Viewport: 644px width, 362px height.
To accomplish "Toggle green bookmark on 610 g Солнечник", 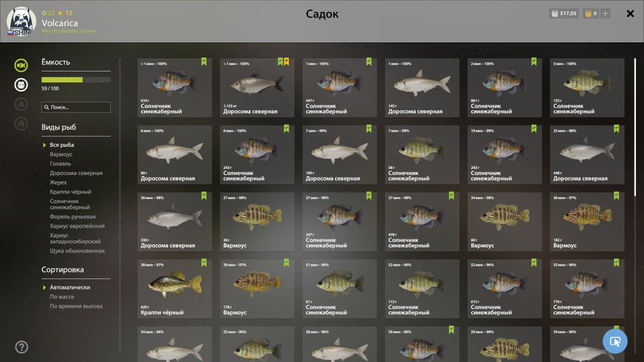I will [204, 61].
